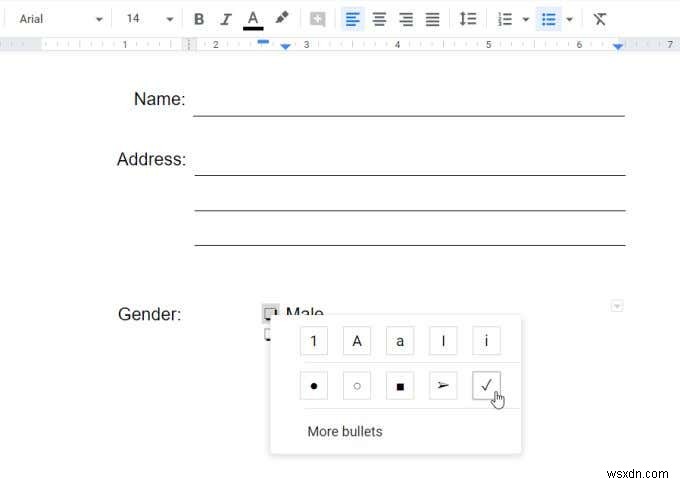Select the checkmark bullet style
Viewport: 680px width, 484px height.
click(x=486, y=386)
